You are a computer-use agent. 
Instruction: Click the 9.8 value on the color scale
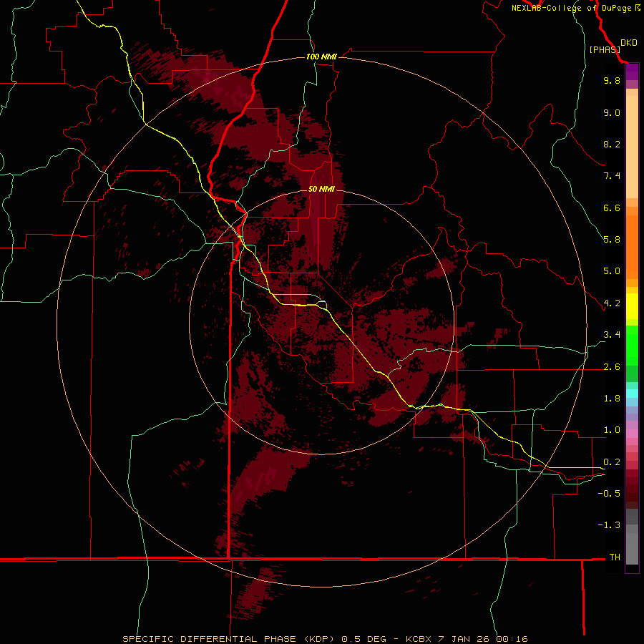click(x=612, y=80)
